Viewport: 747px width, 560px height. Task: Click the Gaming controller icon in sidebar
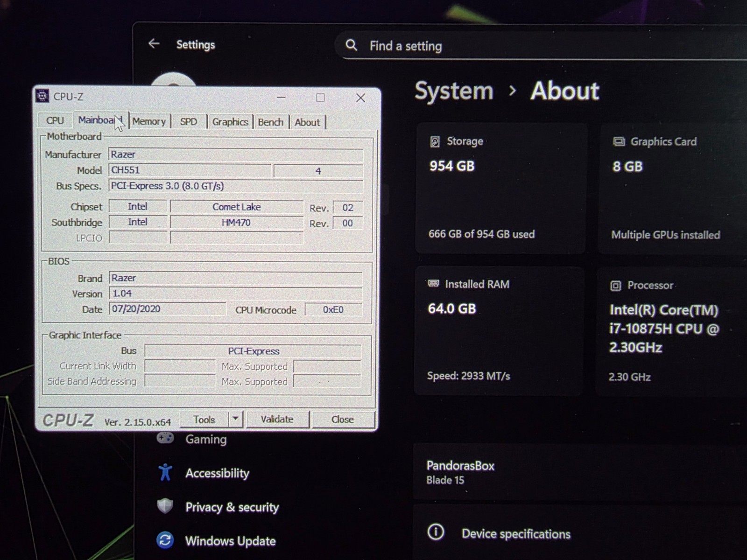[x=165, y=438]
